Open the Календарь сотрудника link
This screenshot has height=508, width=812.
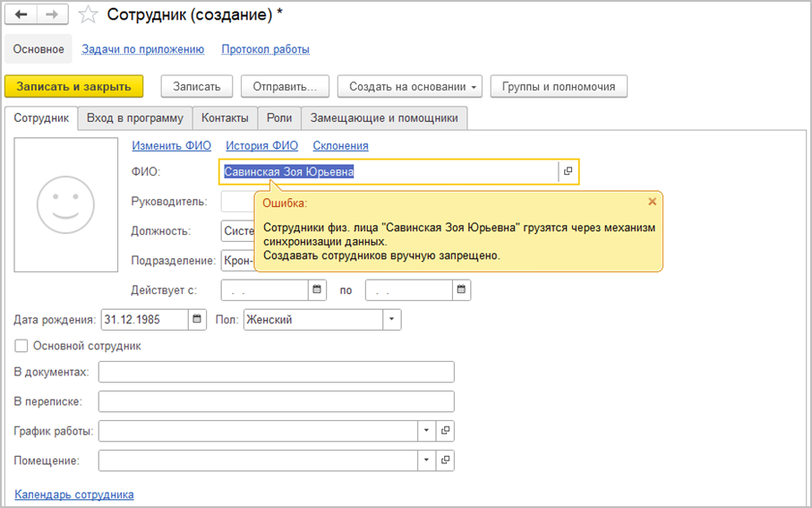74,494
